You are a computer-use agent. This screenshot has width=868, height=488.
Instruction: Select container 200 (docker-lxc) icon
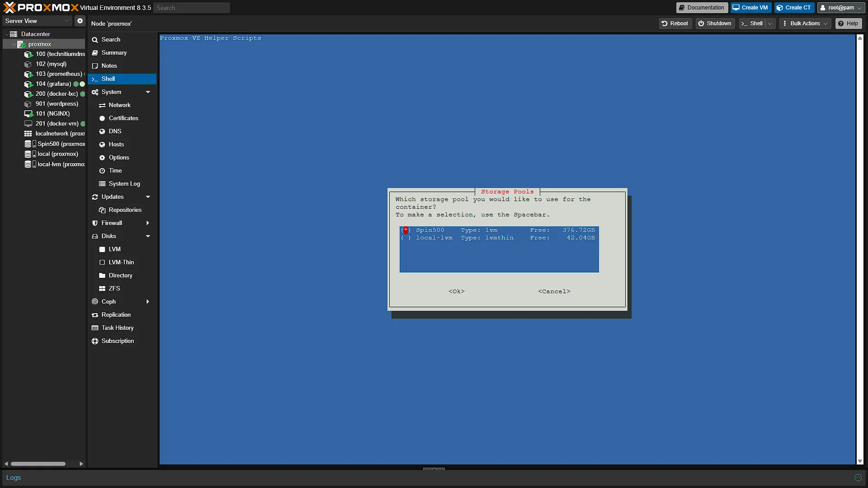point(28,94)
